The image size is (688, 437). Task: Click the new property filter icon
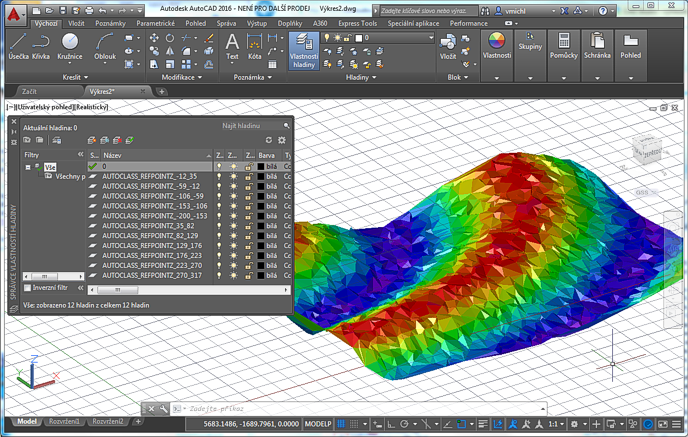tap(27, 140)
